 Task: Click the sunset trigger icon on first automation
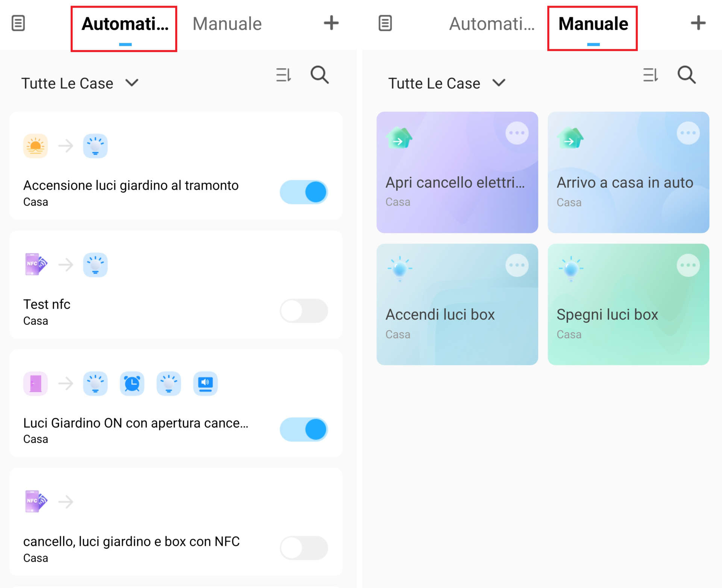[35, 146]
